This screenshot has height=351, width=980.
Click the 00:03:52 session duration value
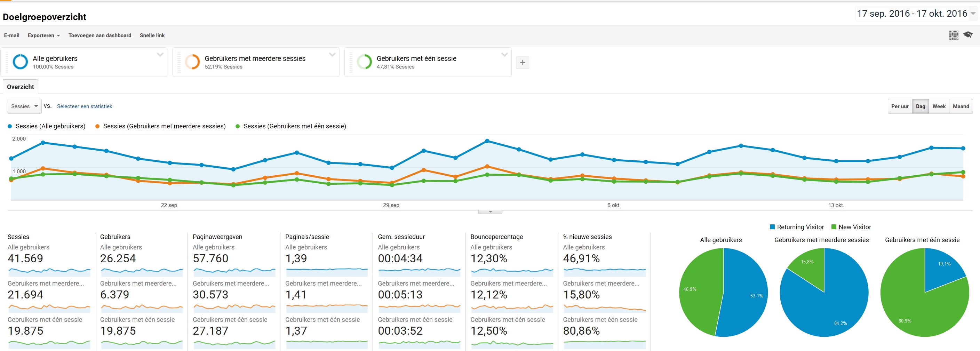(x=400, y=331)
